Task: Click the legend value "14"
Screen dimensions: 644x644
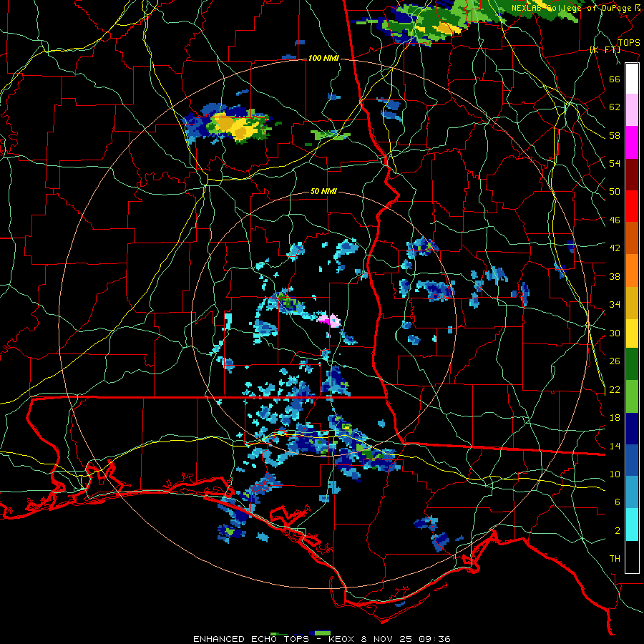Action: click(615, 446)
